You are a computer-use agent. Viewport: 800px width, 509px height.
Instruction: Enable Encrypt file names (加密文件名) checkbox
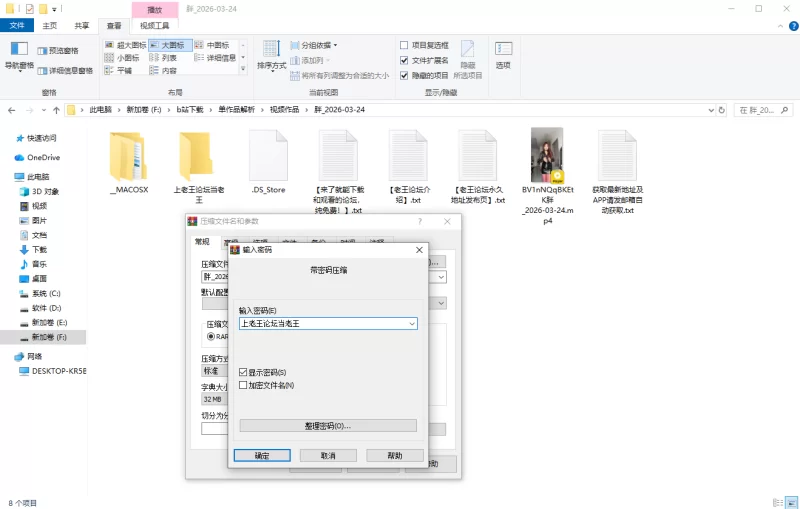243,385
